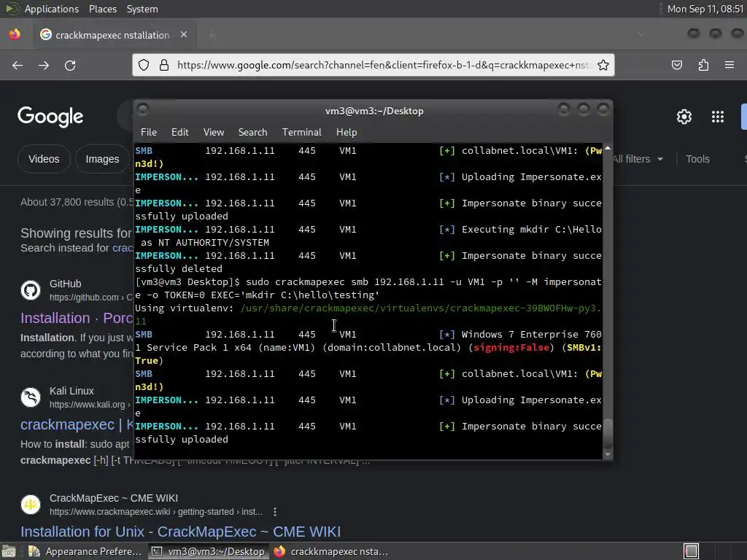Click the Firefox forward arrow
This screenshot has height=560, width=747.
pos(44,65)
